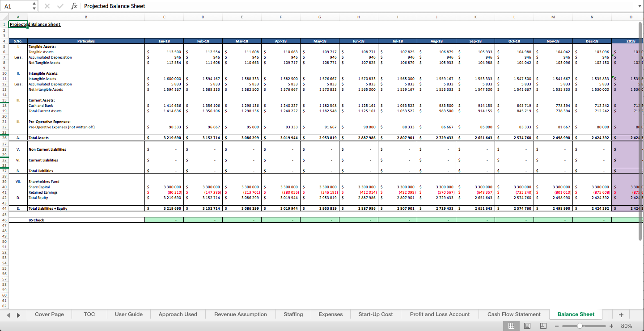Viewport: 644px width, 331px height.
Task: Add a new sheet with plus icon
Action: (621, 314)
